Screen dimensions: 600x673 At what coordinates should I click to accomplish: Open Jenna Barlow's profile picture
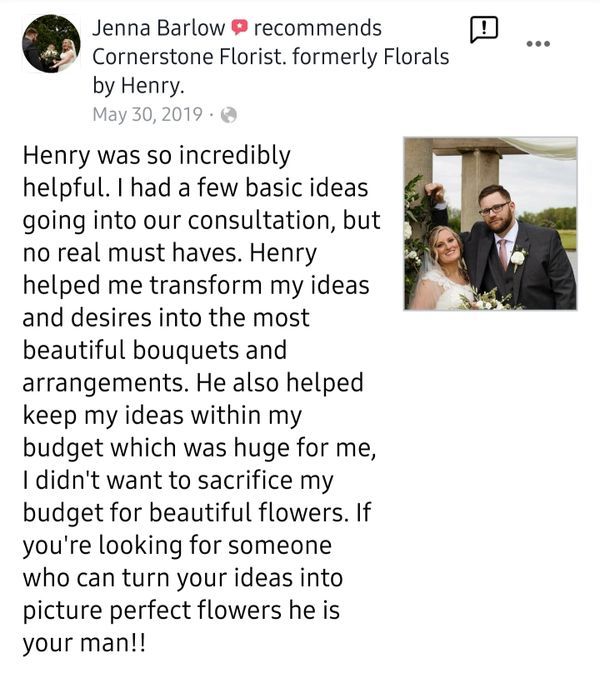50,44
